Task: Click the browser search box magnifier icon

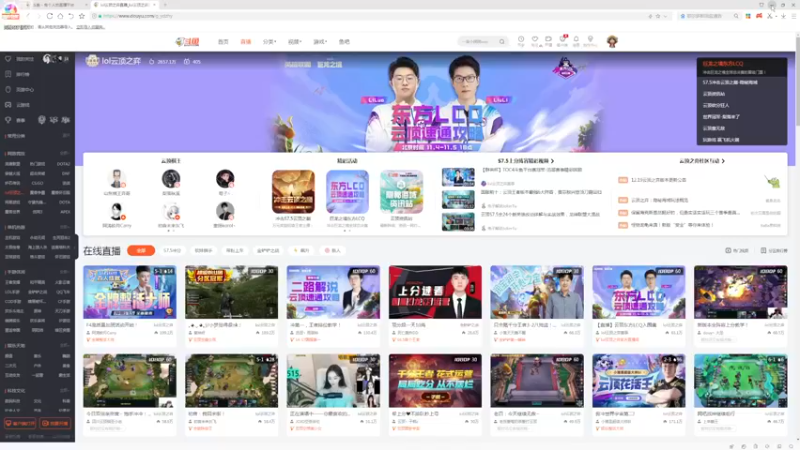Action: [736, 16]
